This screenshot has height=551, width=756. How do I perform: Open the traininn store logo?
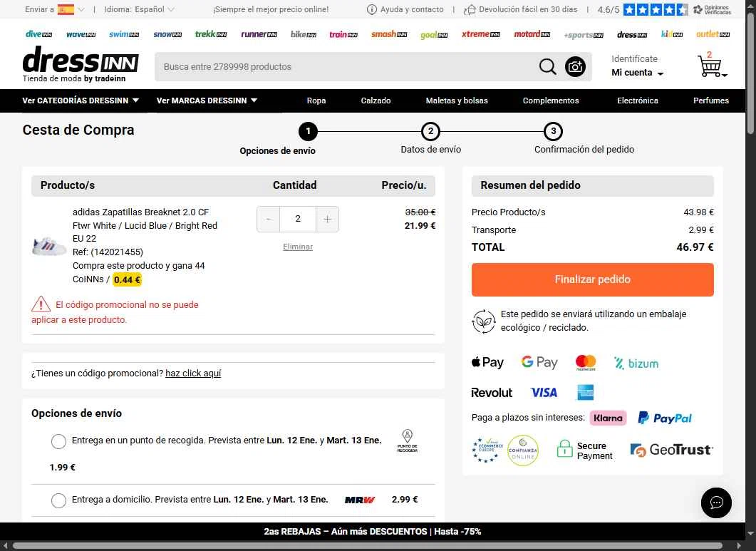click(343, 34)
